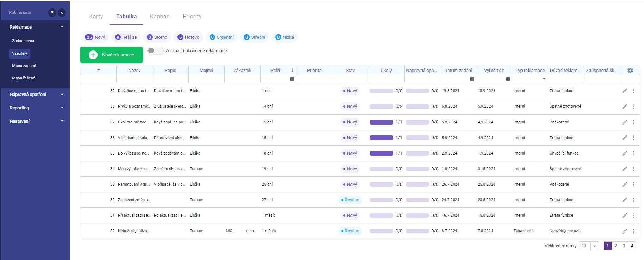This screenshot has height=260, width=644.
Task: Edit row 34 with pencil icon
Action: coord(625,169)
